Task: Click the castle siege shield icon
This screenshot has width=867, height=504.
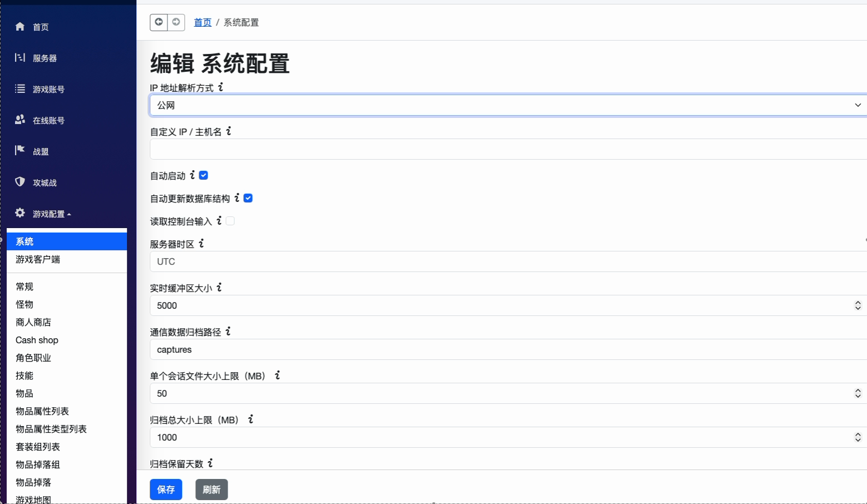Action: [x=20, y=181]
